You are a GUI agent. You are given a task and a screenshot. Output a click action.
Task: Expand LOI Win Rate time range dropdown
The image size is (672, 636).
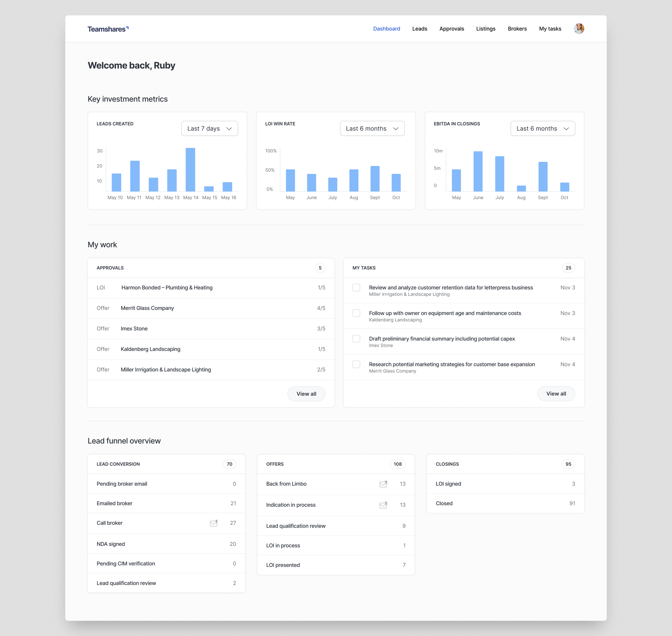tap(372, 128)
